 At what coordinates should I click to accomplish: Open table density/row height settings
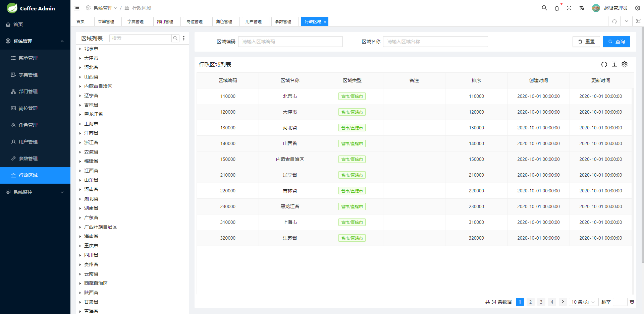click(x=614, y=64)
